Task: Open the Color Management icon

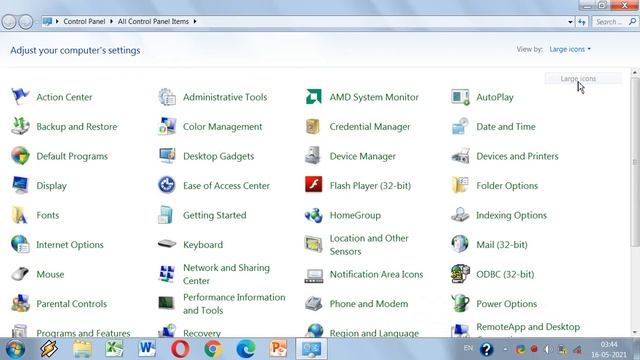Action: tap(167, 126)
